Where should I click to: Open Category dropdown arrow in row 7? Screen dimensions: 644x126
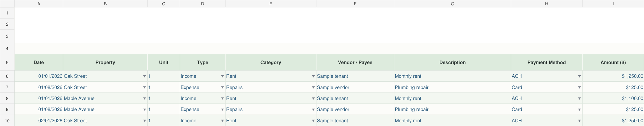coord(313,87)
